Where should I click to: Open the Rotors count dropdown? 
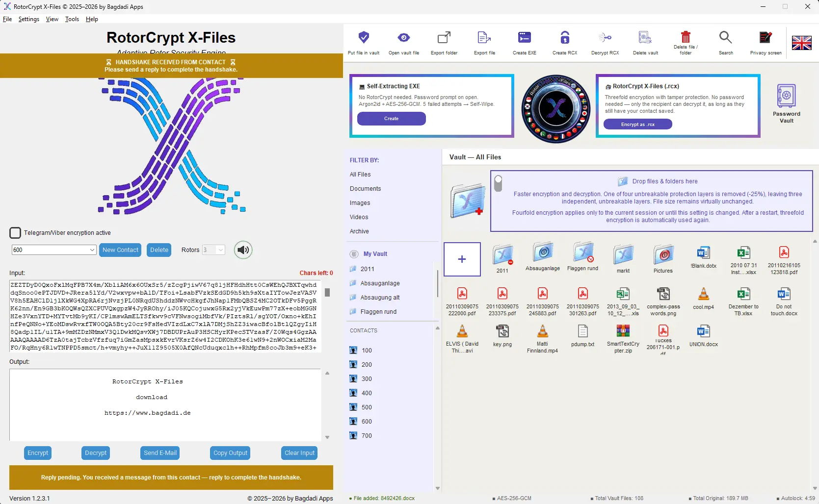[x=213, y=250]
